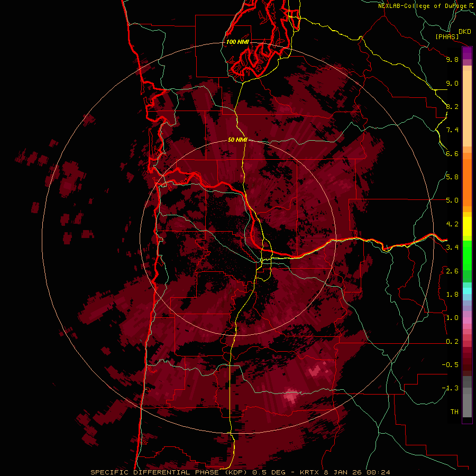The width and height of the screenshot is (476, 476).
Task: Click the 8.2 legend value
Action: (x=452, y=106)
